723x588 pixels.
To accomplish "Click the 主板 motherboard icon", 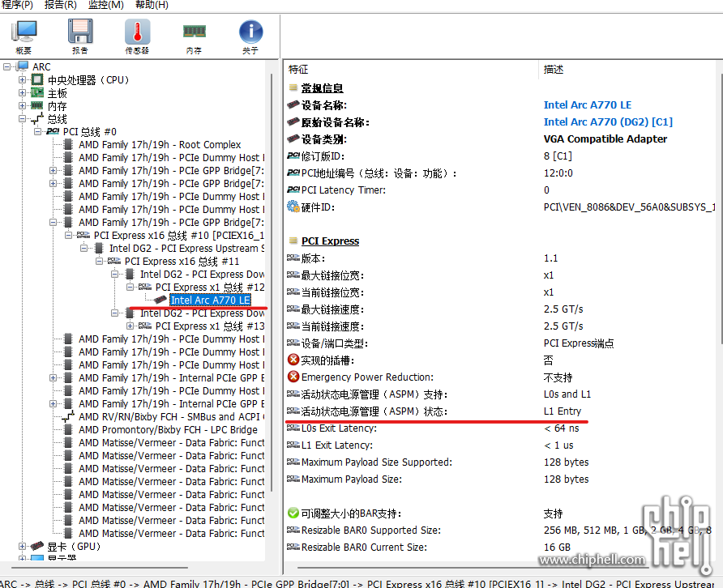I will (x=37, y=92).
